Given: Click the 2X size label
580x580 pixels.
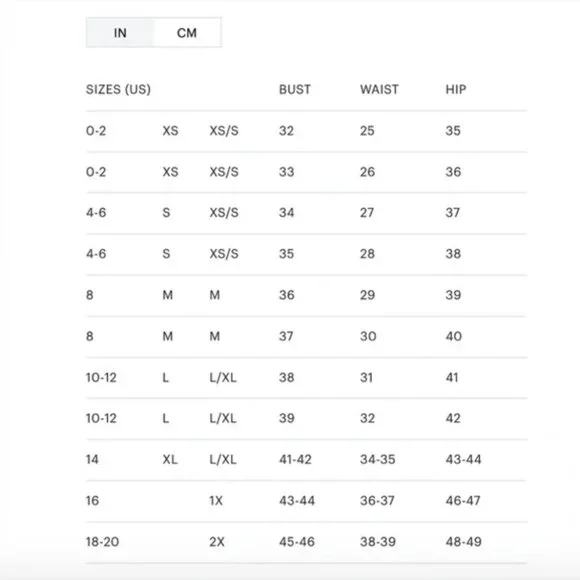Looking at the screenshot, I should 217,542.
